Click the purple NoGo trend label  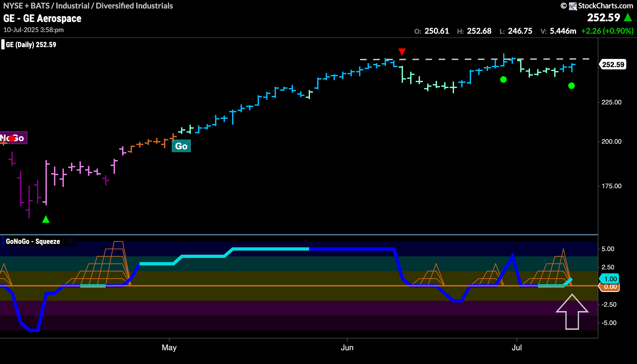pos(13,138)
